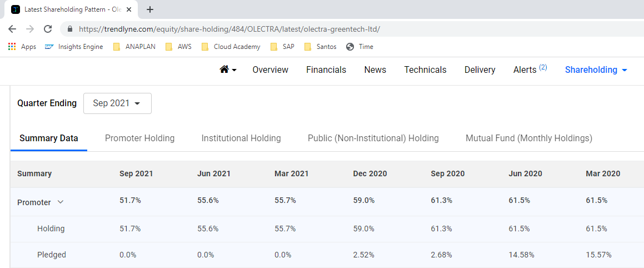This screenshot has width=644, height=268.
Task: Switch to Promoter Holding tab
Action: (139, 138)
